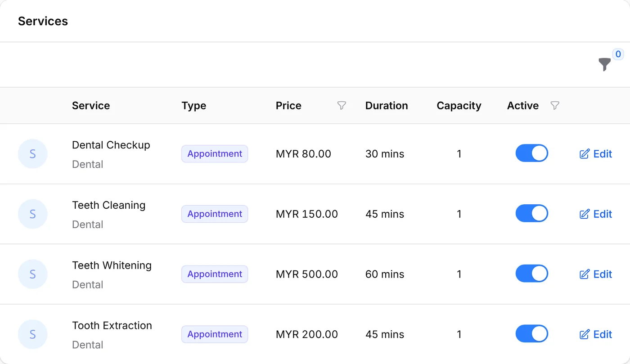Select the Teeth Cleaning service name

(x=109, y=205)
